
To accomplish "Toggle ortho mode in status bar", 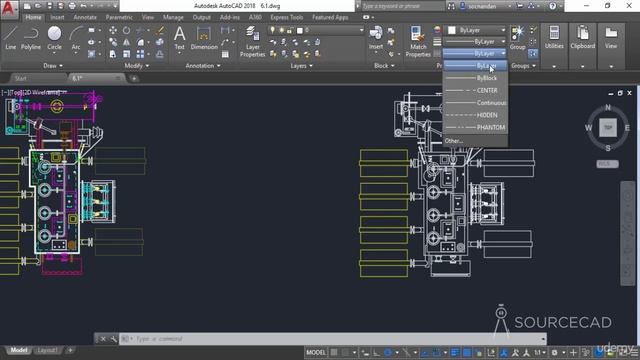I will [x=376, y=352].
